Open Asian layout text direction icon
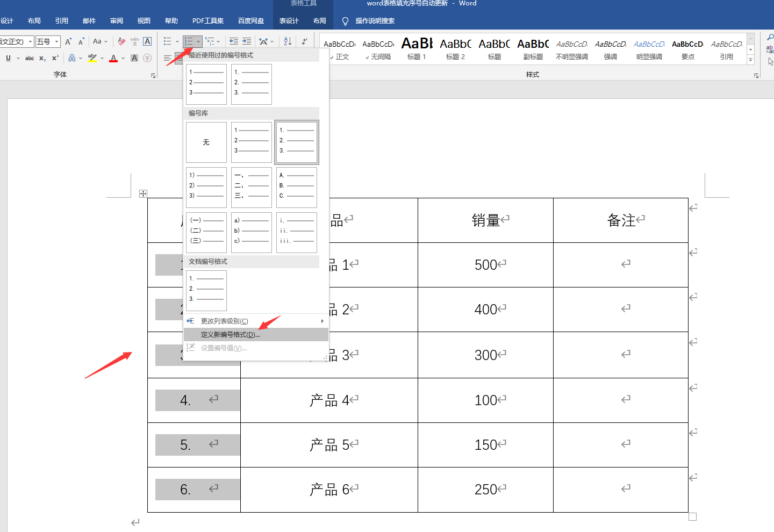This screenshot has height=532, width=774. point(263,41)
